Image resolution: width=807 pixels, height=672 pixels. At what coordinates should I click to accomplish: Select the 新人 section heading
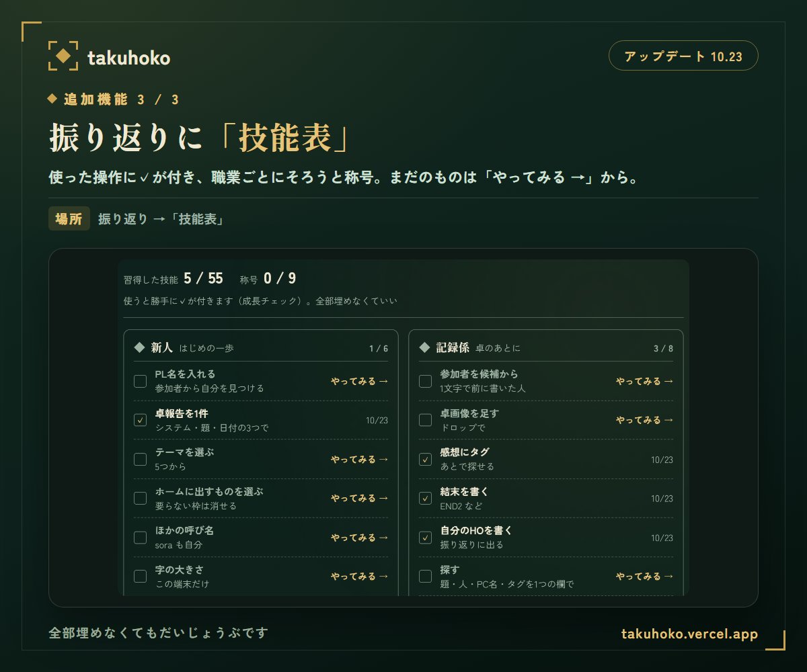pyautogui.click(x=162, y=347)
